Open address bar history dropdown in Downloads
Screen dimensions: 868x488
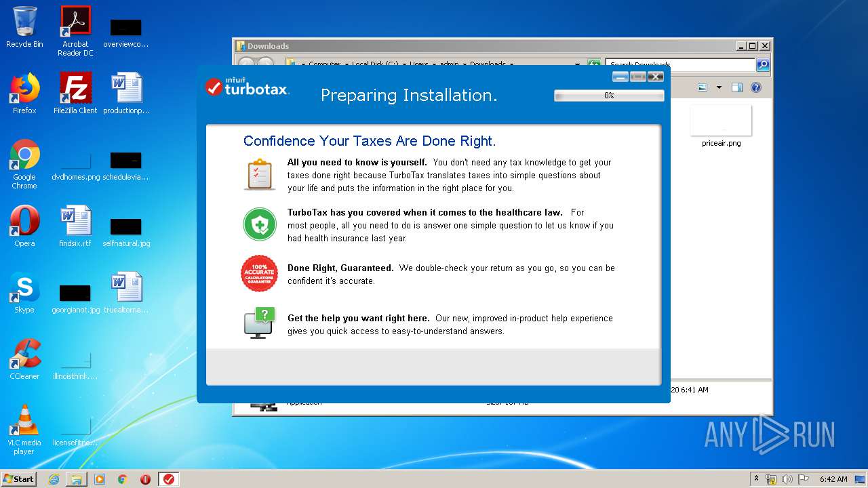[x=577, y=65]
